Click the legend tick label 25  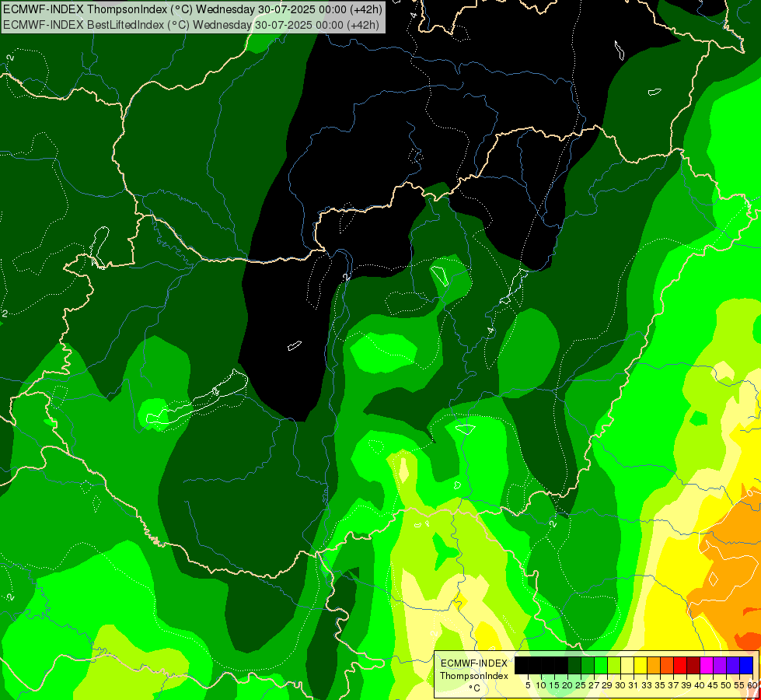[581, 685]
